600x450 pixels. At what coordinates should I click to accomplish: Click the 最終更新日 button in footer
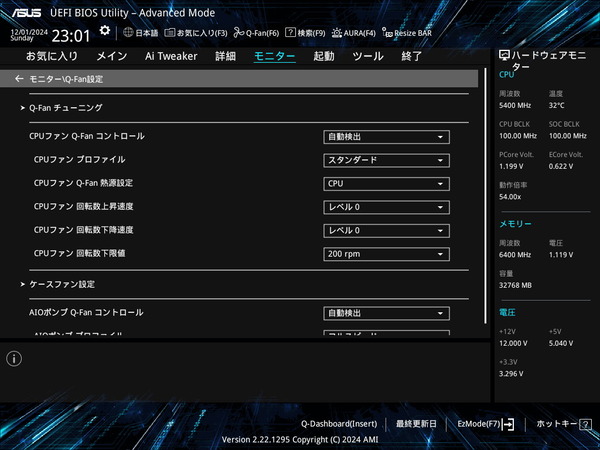417,424
